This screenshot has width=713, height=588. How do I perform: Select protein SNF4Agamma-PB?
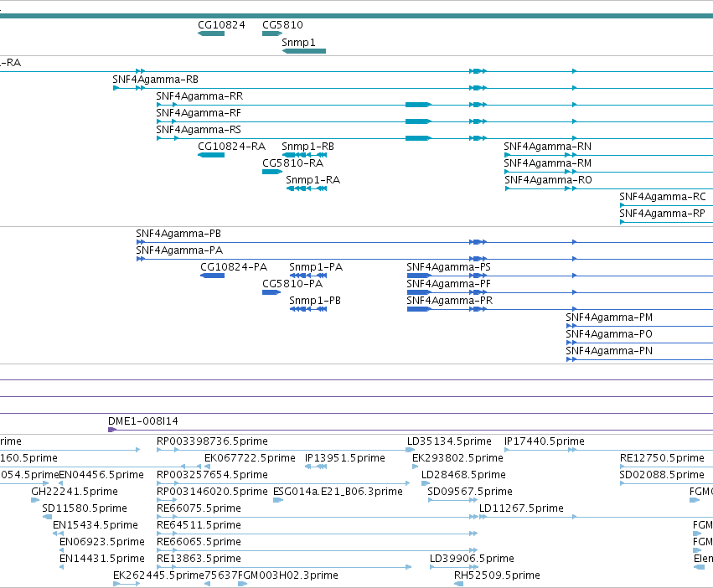178,234
